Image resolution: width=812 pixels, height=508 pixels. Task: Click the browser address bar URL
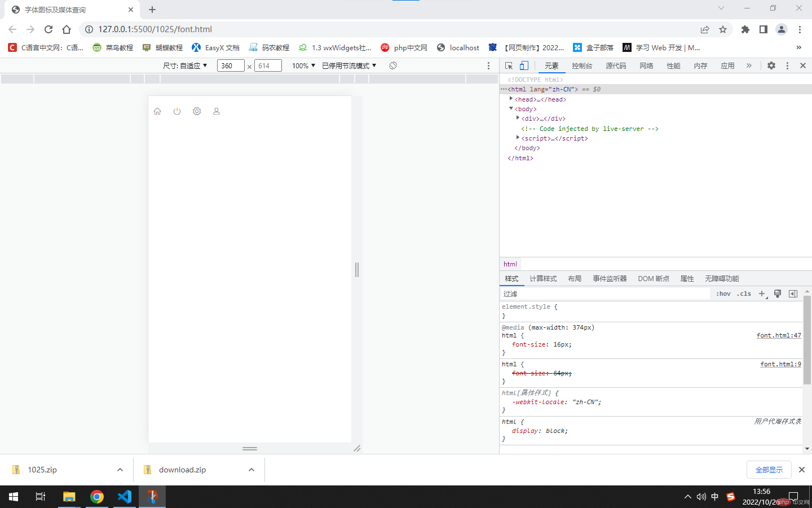(155, 29)
